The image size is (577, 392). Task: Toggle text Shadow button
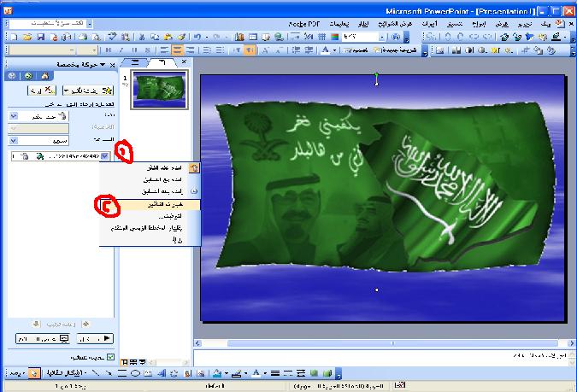pyautogui.click(x=148, y=50)
